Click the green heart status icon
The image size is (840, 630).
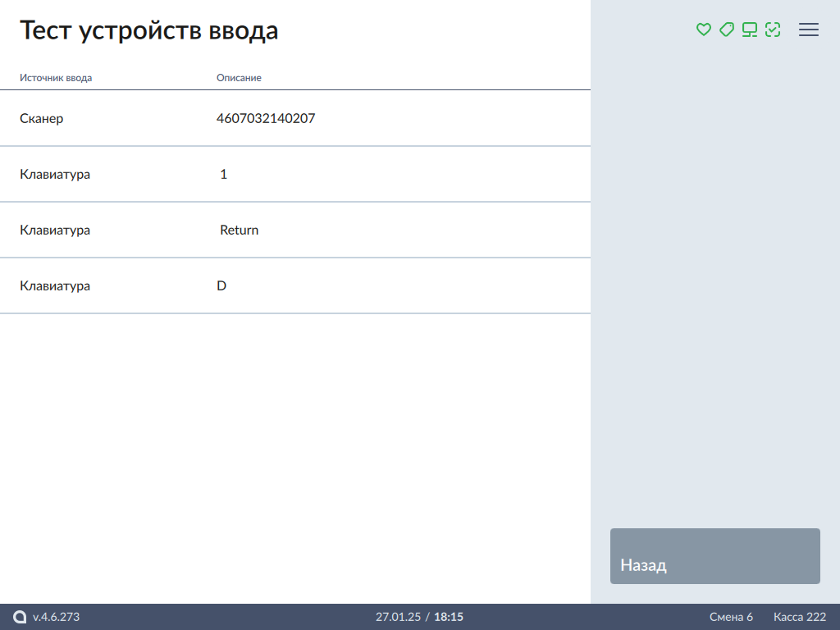703,30
